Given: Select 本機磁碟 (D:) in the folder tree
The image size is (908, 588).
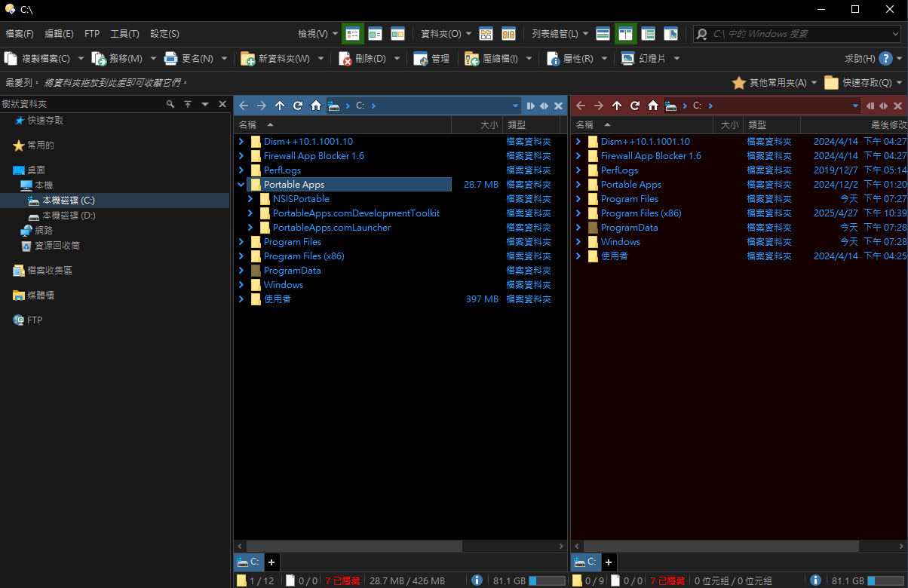Looking at the screenshot, I should tap(68, 216).
